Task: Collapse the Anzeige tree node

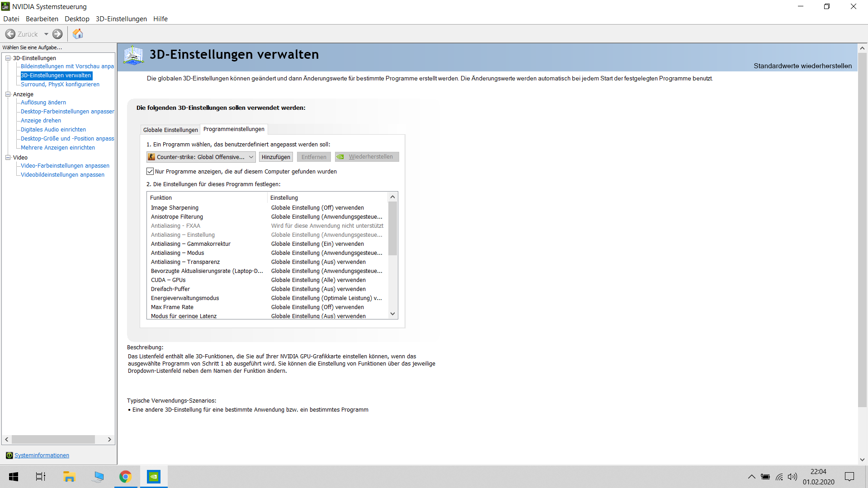Action: (8, 94)
